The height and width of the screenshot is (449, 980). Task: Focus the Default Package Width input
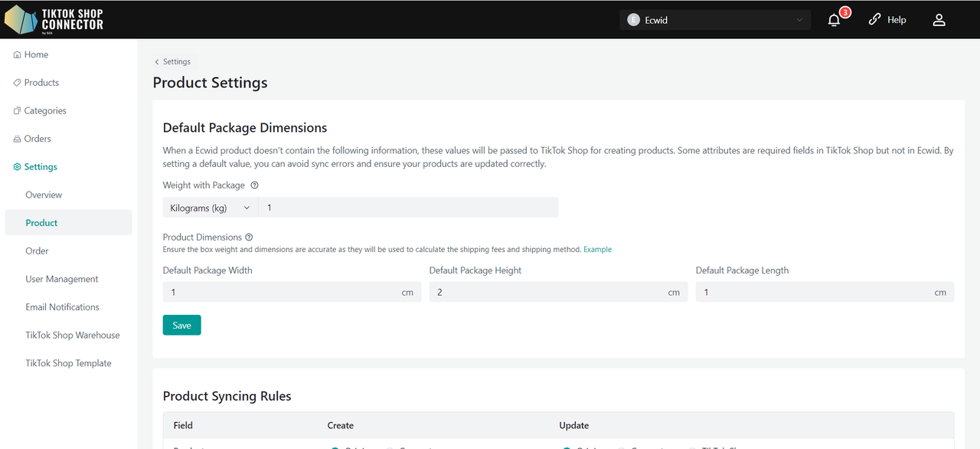point(292,292)
